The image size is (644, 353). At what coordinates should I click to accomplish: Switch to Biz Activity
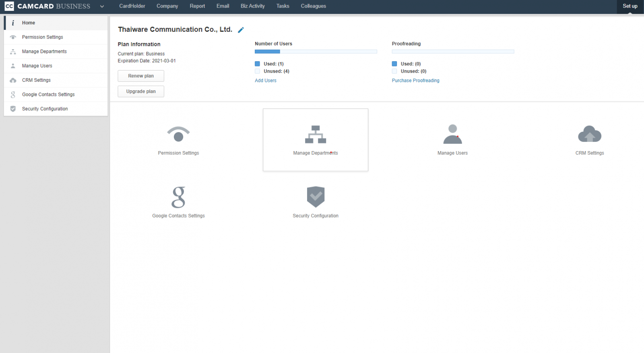click(253, 6)
